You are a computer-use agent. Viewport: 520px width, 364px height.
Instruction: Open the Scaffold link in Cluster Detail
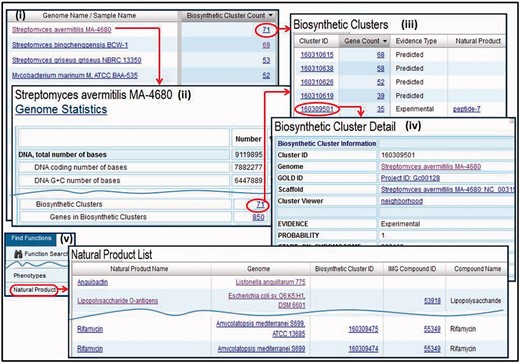tap(448, 189)
